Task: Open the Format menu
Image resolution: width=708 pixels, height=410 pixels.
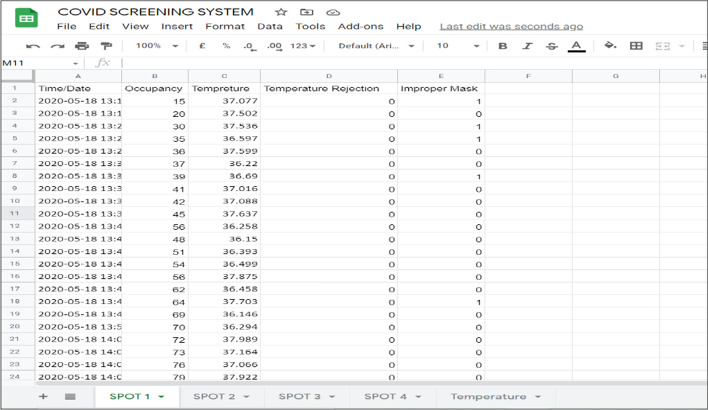Action: [225, 27]
